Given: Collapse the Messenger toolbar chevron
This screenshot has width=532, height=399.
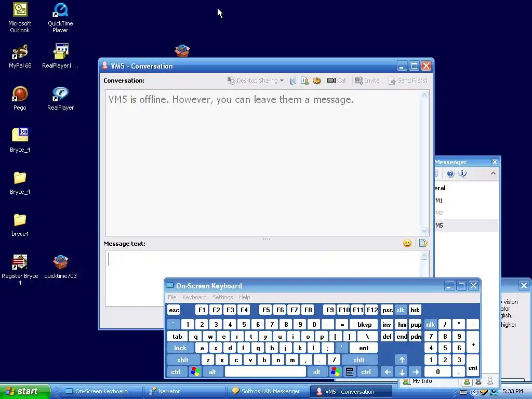Looking at the screenshot, I should point(493,174).
